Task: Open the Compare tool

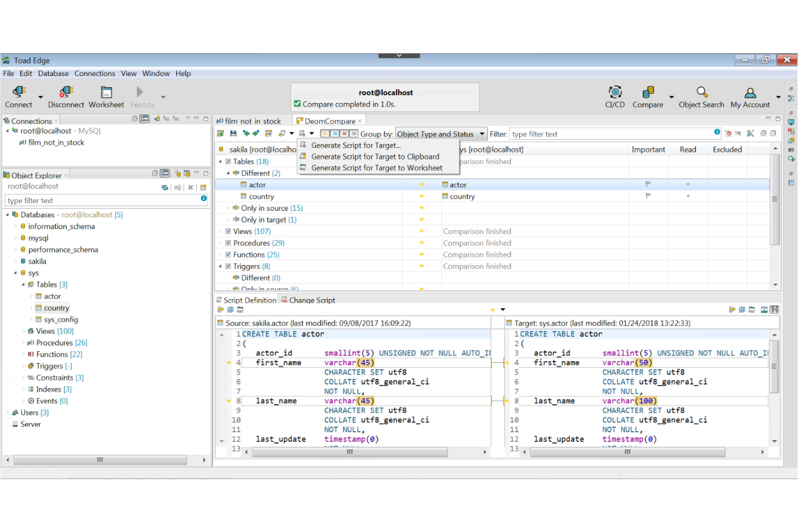Action: click(648, 96)
